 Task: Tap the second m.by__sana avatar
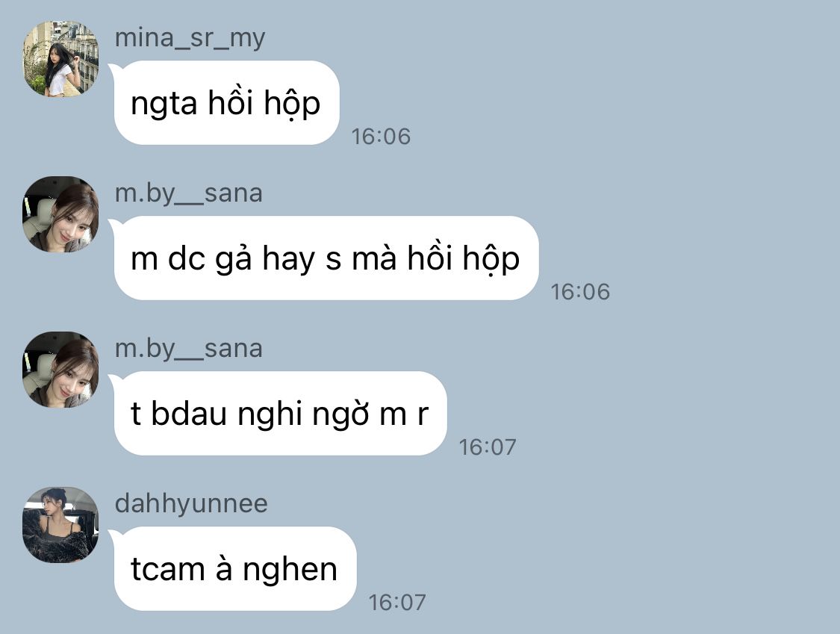click(x=60, y=370)
